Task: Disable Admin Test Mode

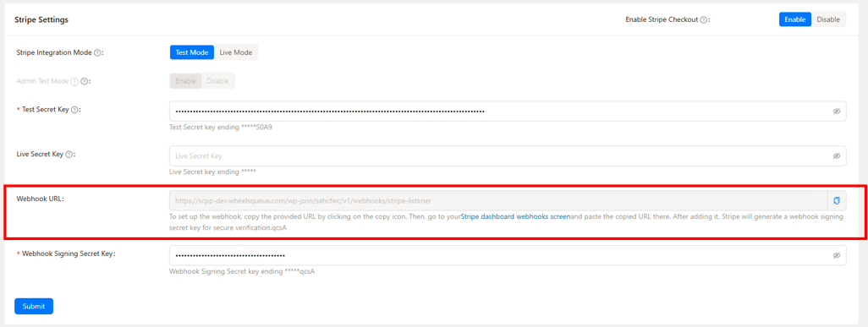Action: (x=217, y=81)
